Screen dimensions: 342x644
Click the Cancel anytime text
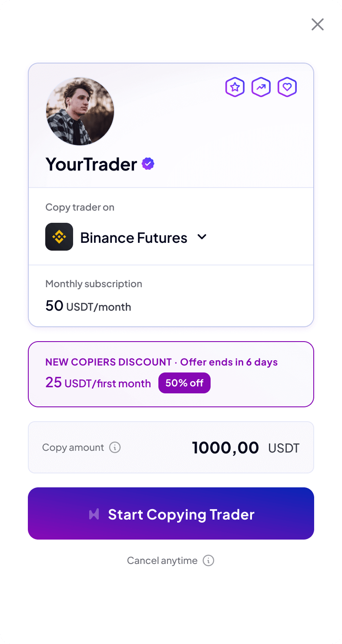pos(162,560)
